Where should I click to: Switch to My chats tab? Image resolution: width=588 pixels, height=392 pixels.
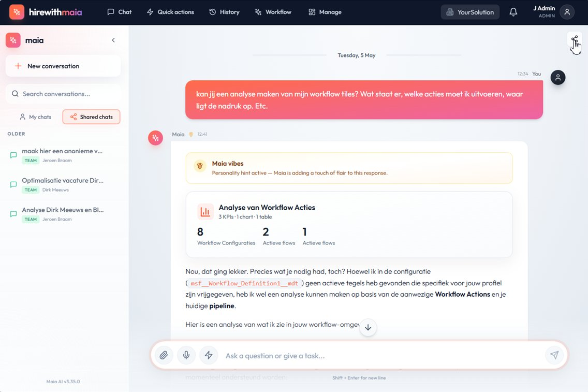pyautogui.click(x=35, y=117)
